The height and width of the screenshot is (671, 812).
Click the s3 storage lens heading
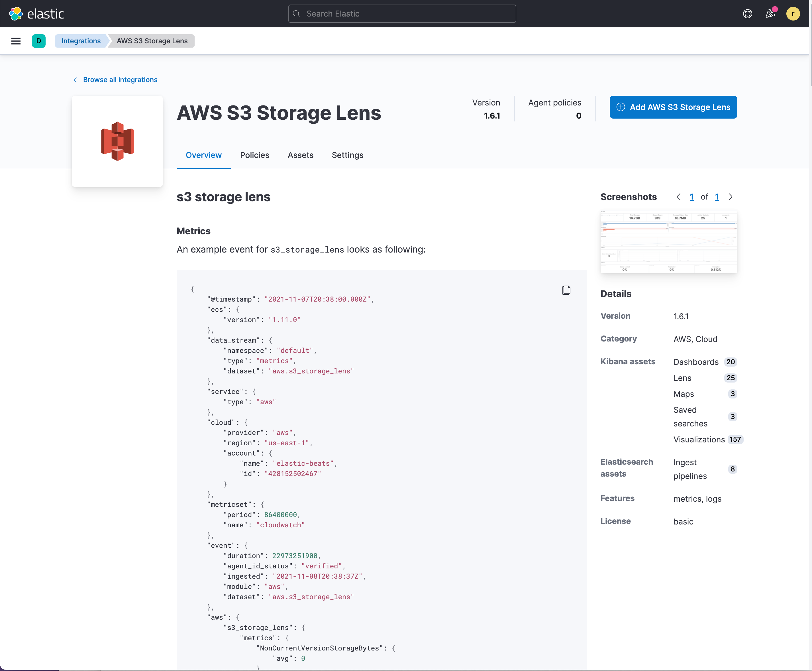[x=223, y=197]
